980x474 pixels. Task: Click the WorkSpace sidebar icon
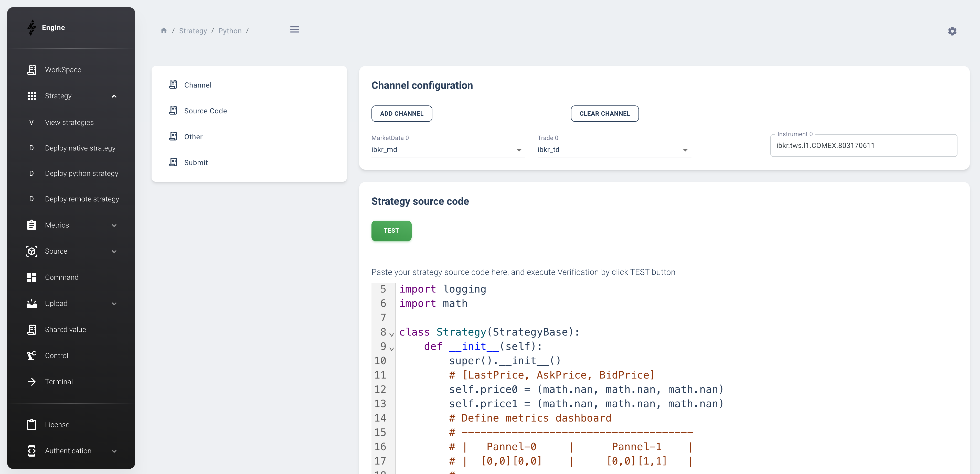tap(31, 70)
